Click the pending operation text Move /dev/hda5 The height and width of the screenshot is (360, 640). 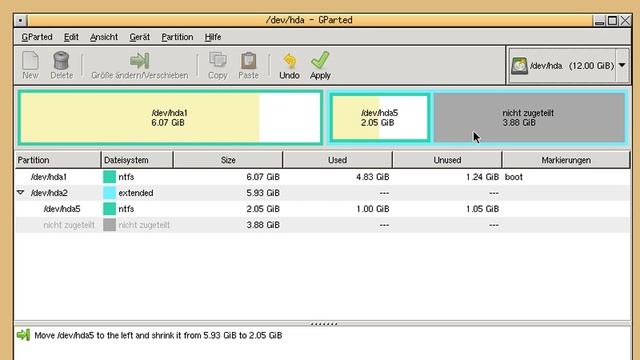pos(158,335)
